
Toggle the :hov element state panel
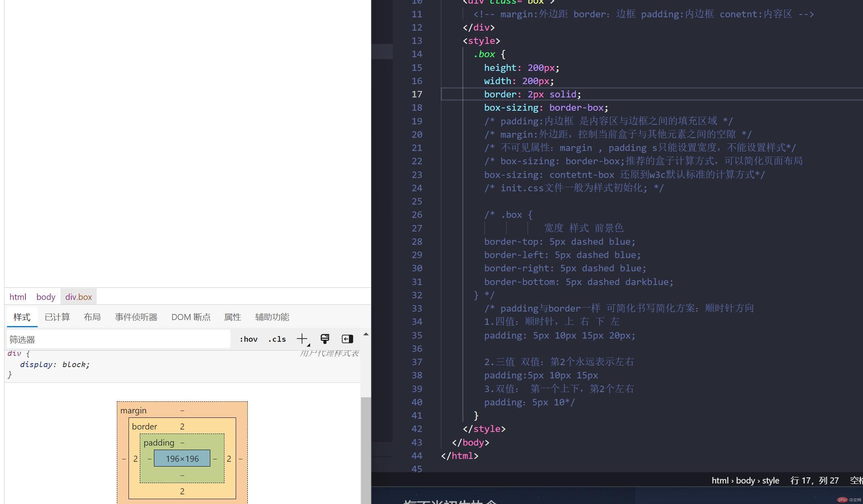(249, 339)
